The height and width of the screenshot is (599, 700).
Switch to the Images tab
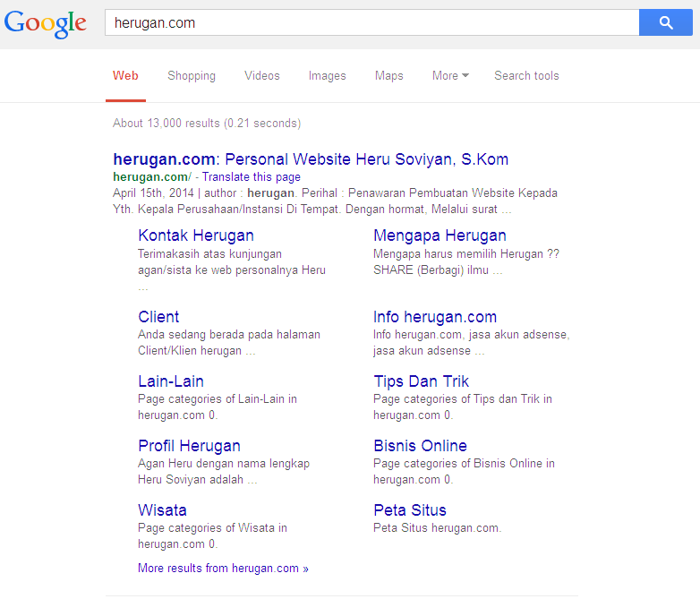pos(327,76)
